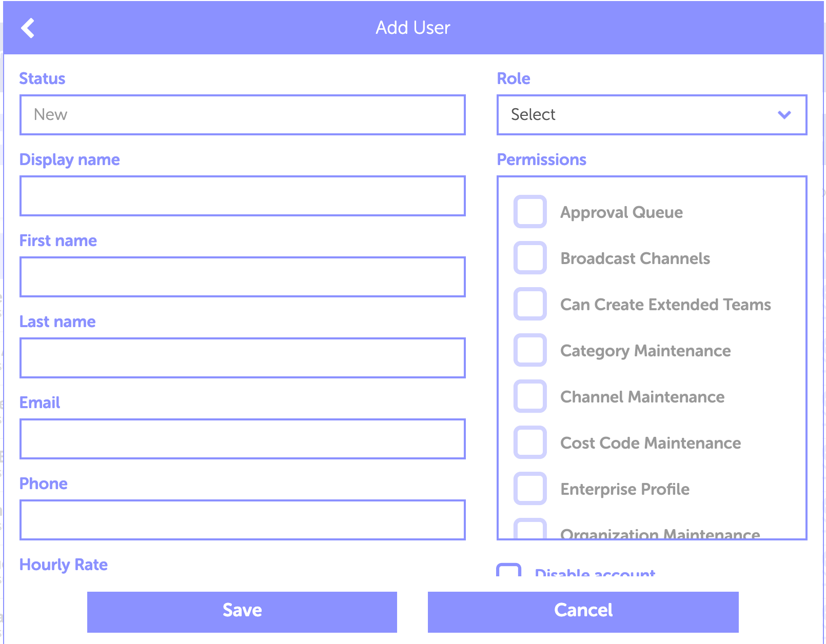Select the Last name input box
Viewport: 826px width, 644px height.
[x=243, y=358]
